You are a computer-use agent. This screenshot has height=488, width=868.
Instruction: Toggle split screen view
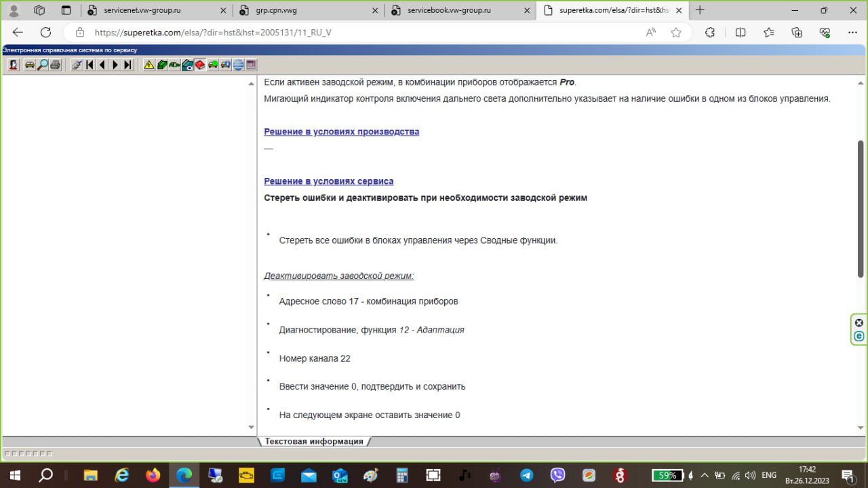coord(741,32)
